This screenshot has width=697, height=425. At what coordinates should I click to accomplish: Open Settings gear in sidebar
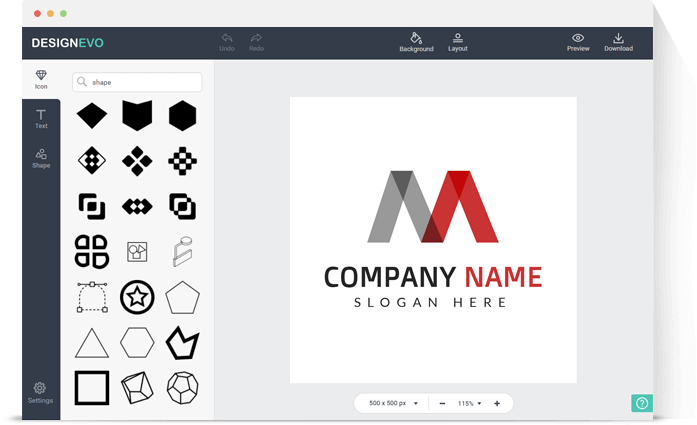point(40,388)
